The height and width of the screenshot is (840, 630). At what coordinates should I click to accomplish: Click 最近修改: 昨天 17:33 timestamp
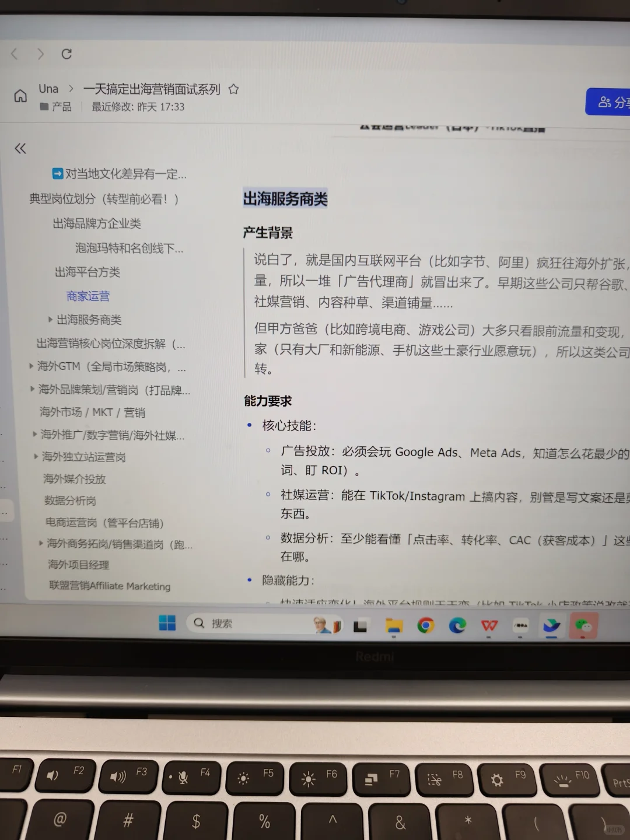click(x=138, y=107)
